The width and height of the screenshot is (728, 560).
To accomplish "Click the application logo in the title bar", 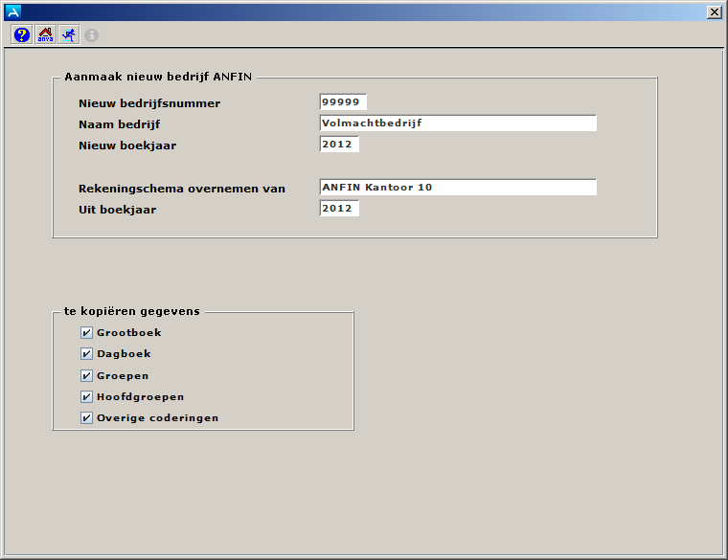I will point(12,11).
